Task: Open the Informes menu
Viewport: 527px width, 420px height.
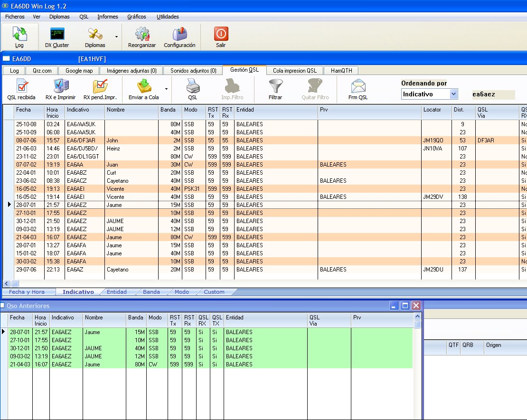Action: [108, 17]
